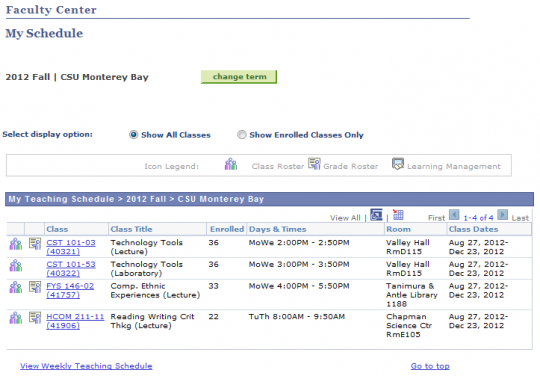Click enrolled count 22
Image resolution: width=540 pixels, height=376 pixels.
[214, 316]
